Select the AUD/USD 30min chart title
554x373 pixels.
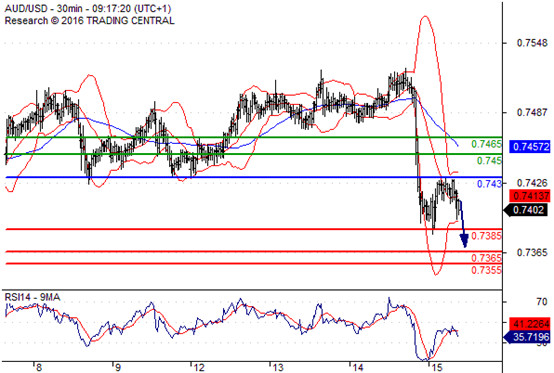click(x=88, y=9)
